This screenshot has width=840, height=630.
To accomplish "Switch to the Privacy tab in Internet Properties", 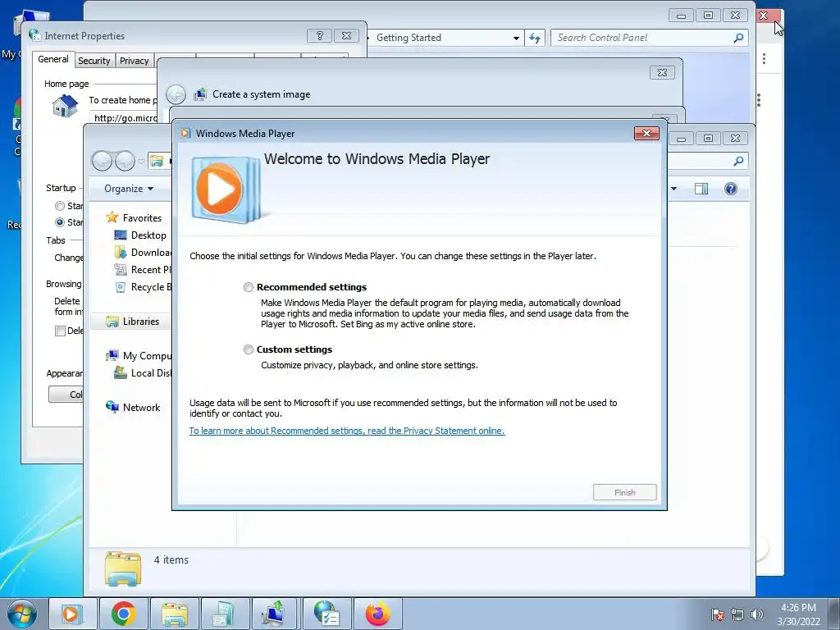I will click(134, 61).
